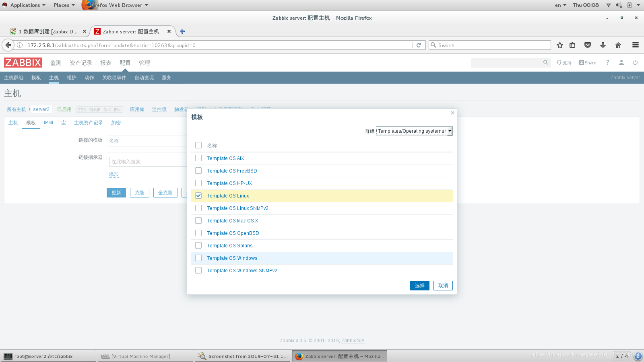
Task: Open Zabbix help question mark
Action: (x=608, y=62)
